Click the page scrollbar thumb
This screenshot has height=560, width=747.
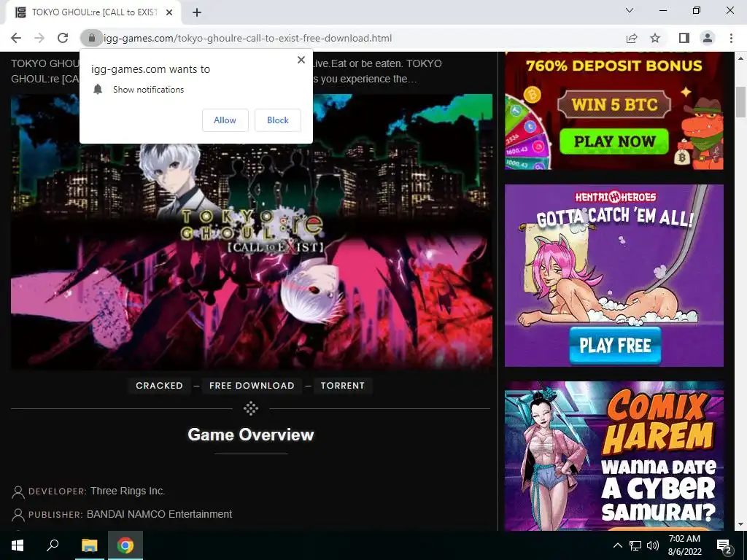[741, 101]
